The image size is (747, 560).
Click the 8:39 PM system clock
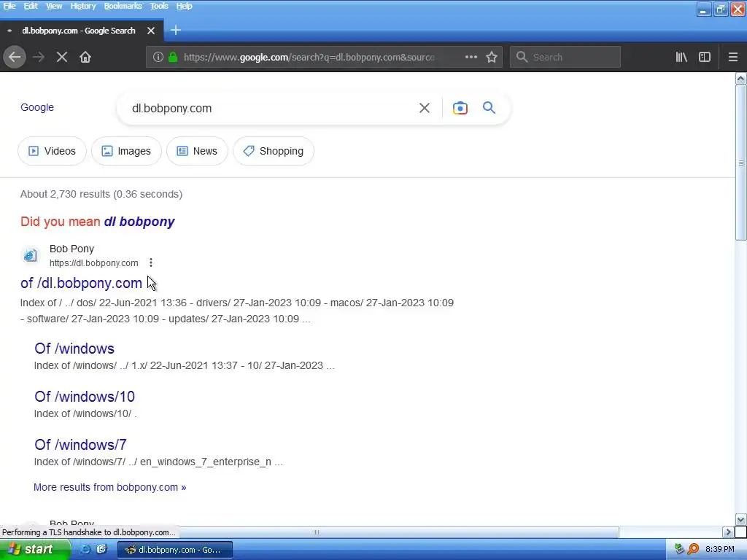pyautogui.click(x=720, y=549)
